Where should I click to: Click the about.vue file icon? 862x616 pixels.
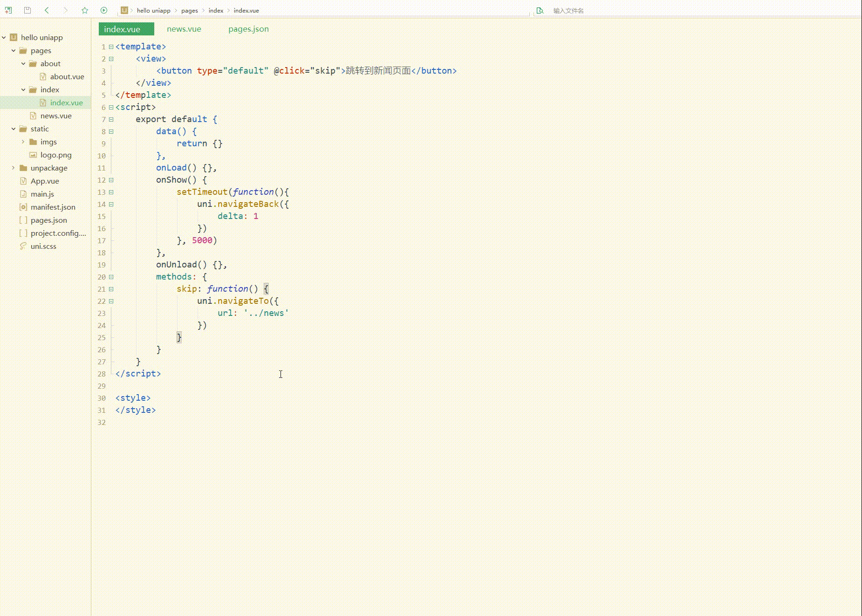43,76
